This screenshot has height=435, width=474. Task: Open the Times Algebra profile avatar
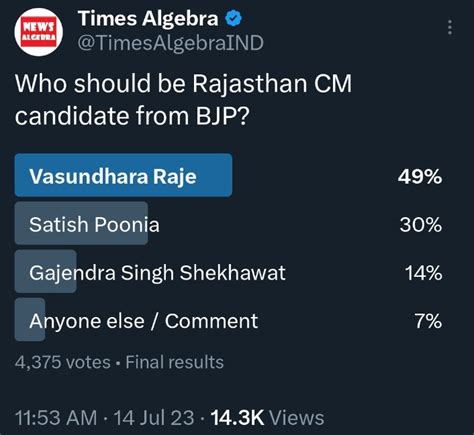[39, 32]
